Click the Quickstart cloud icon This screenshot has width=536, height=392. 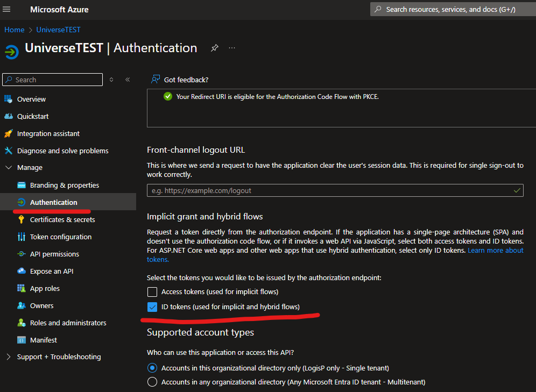click(8, 116)
